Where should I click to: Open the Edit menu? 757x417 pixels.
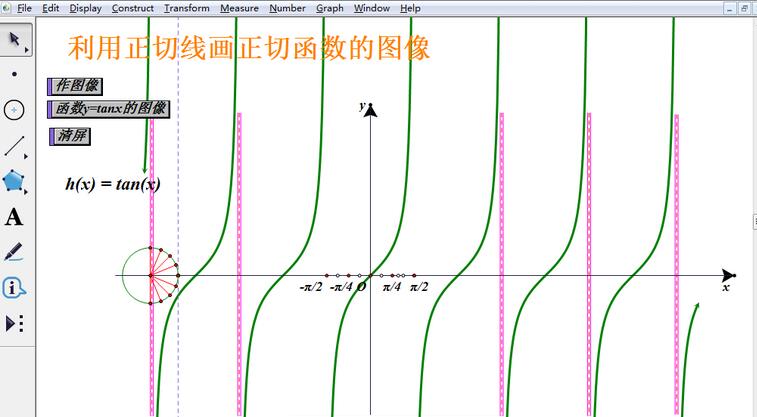(x=51, y=8)
